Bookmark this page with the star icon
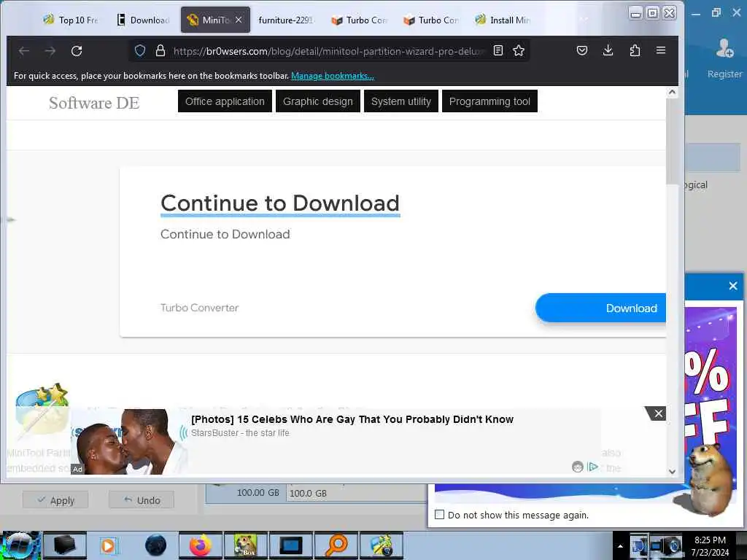The height and width of the screenshot is (560, 747). click(x=519, y=50)
